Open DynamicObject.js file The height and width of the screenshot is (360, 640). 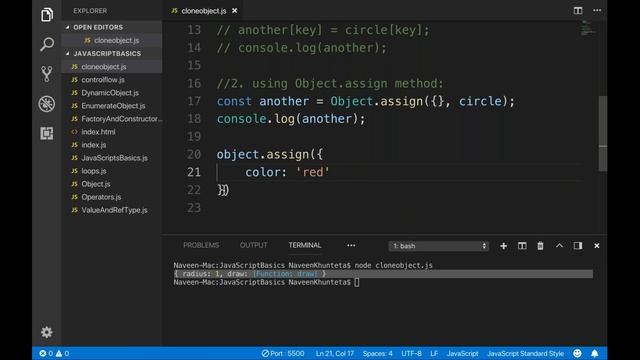coord(112,93)
